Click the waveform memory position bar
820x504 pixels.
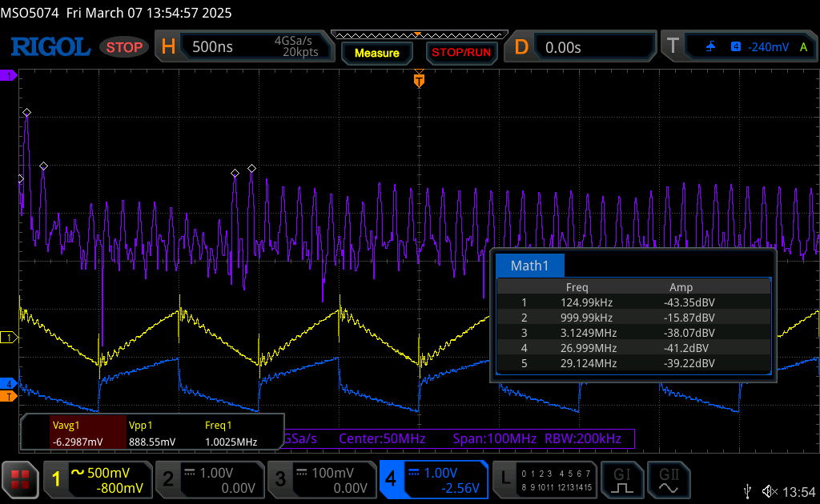(418, 34)
